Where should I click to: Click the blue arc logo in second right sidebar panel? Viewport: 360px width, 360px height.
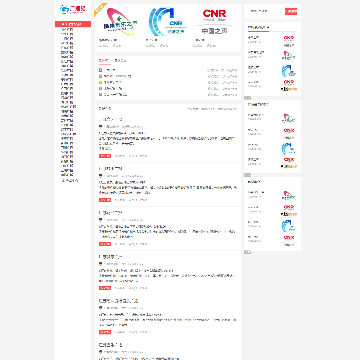coord(289,149)
